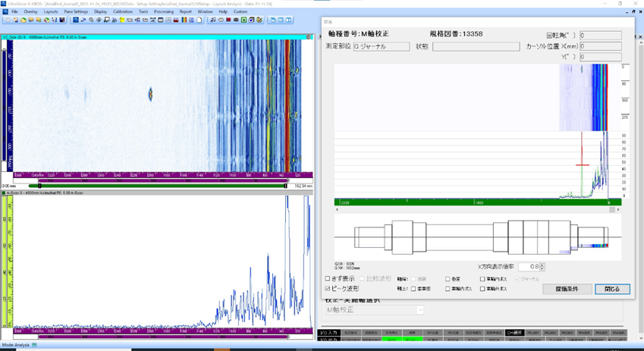This screenshot has width=644, height=351.
Task: Click the colored flaw spot in VC-Side scan
Action: pyautogui.click(x=150, y=95)
